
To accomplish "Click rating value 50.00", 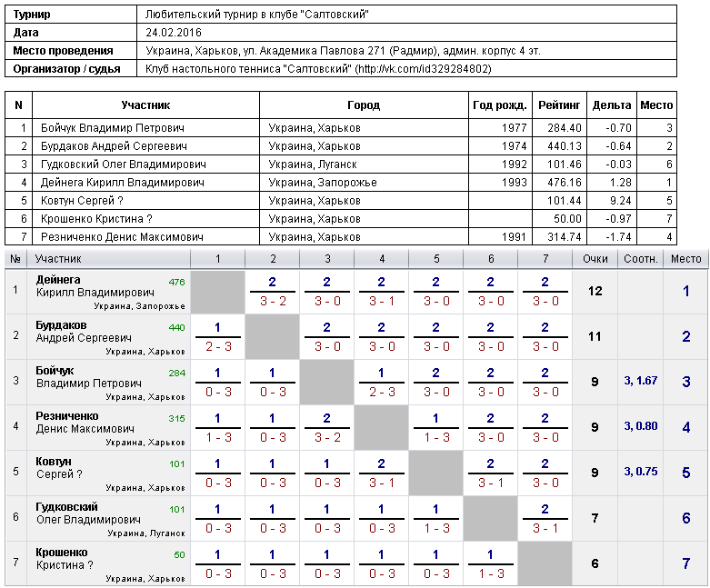I will 567,219.
